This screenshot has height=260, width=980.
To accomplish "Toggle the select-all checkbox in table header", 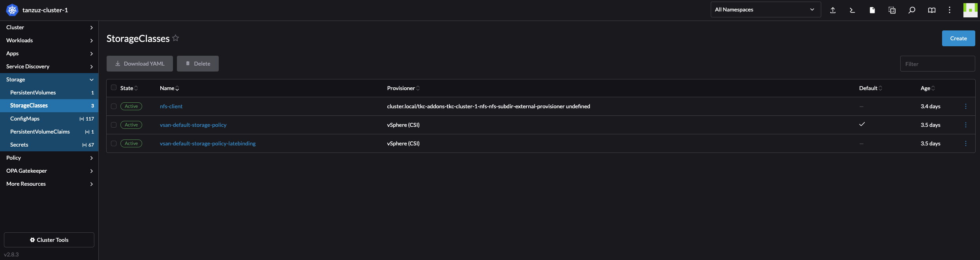I will tap(114, 88).
